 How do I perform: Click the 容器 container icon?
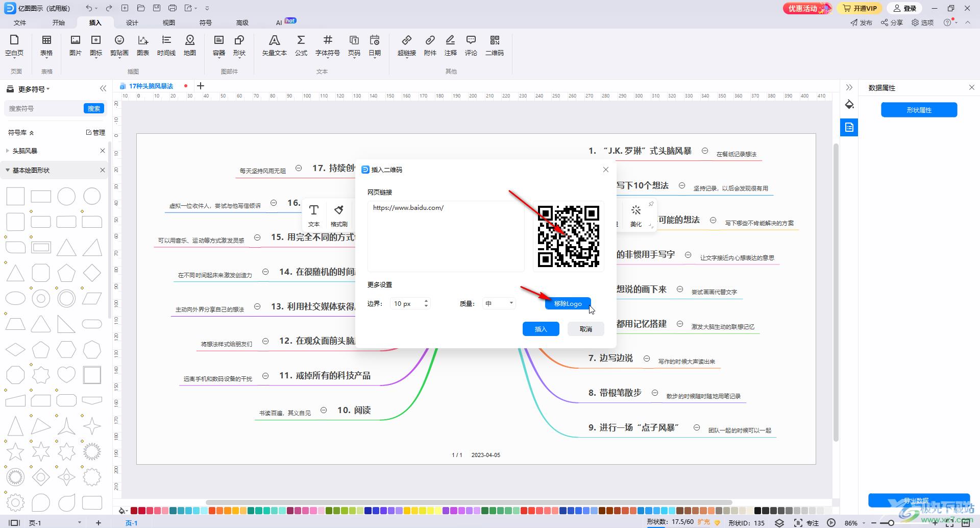(x=219, y=45)
